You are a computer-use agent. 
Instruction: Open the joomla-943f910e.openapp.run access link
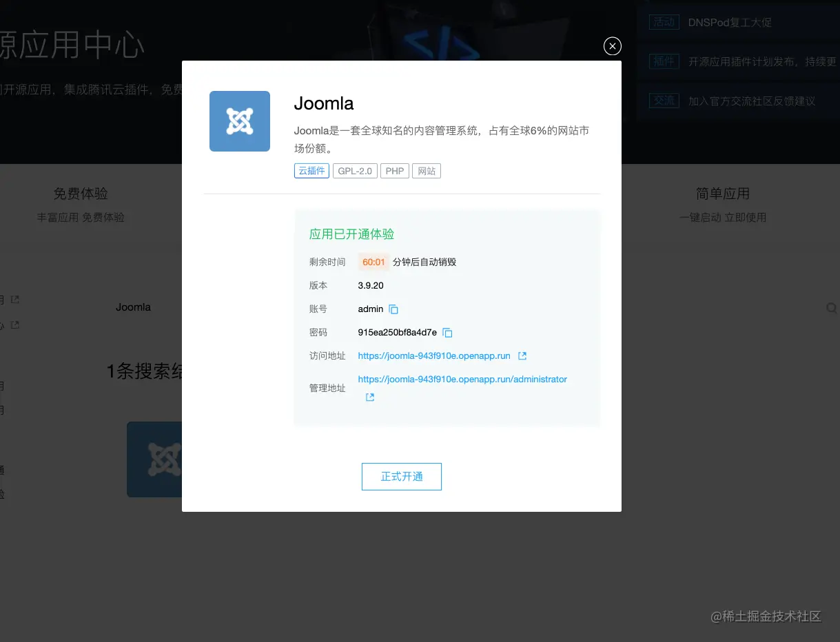tap(435, 355)
